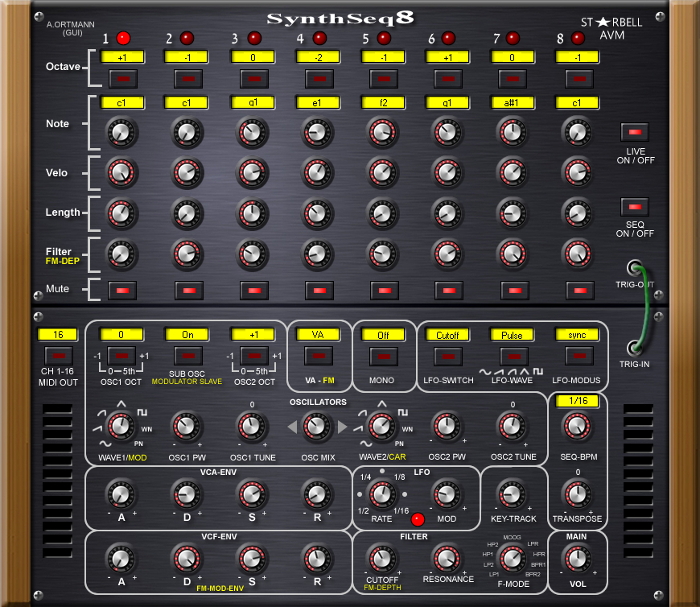This screenshot has width=700, height=607.
Task: Click the MAIN VOL knob
Action: (x=579, y=559)
